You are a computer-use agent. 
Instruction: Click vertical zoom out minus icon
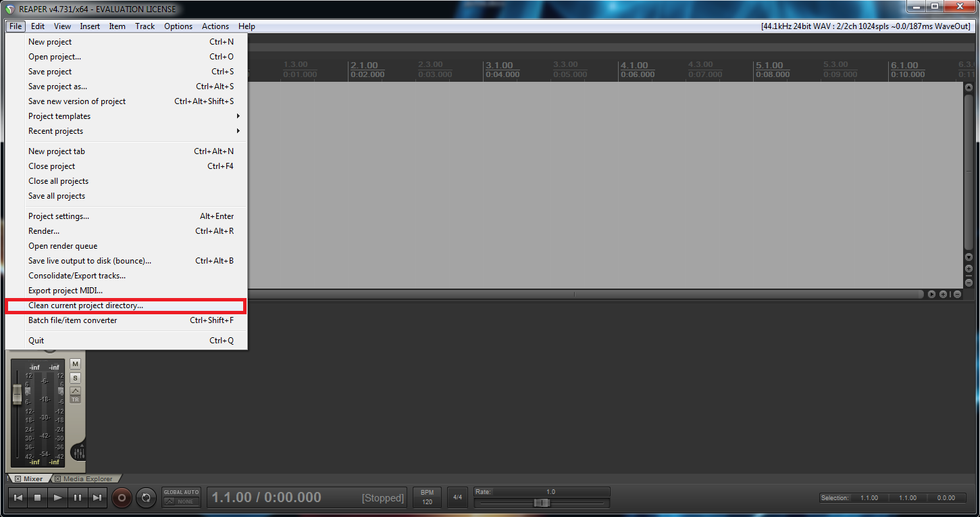[969, 282]
